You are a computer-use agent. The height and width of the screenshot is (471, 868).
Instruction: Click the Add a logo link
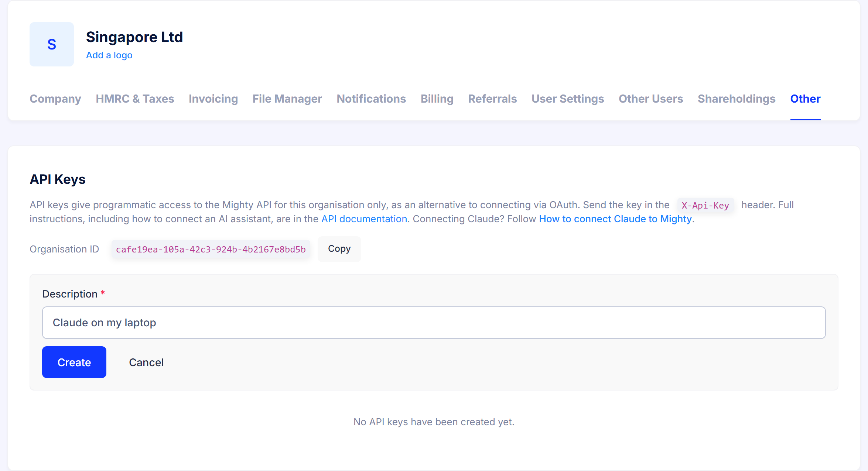pos(109,55)
